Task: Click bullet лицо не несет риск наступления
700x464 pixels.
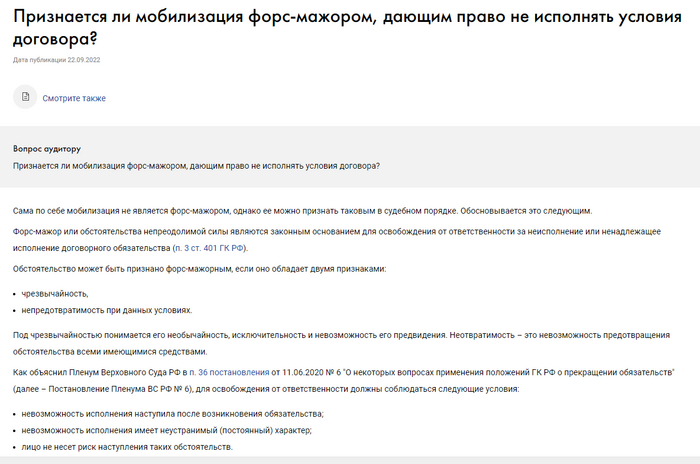Action: coord(127,447)
